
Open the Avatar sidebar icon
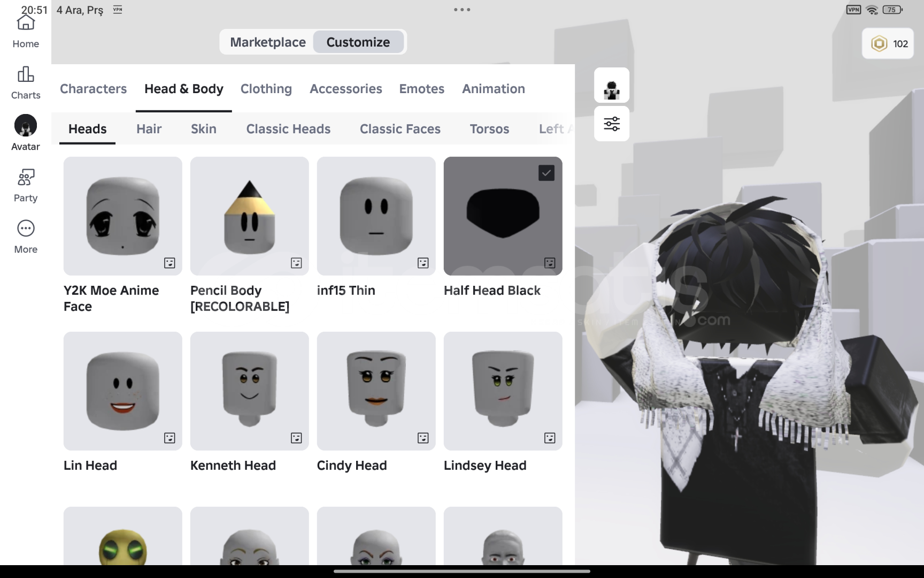tap(26, 125)
